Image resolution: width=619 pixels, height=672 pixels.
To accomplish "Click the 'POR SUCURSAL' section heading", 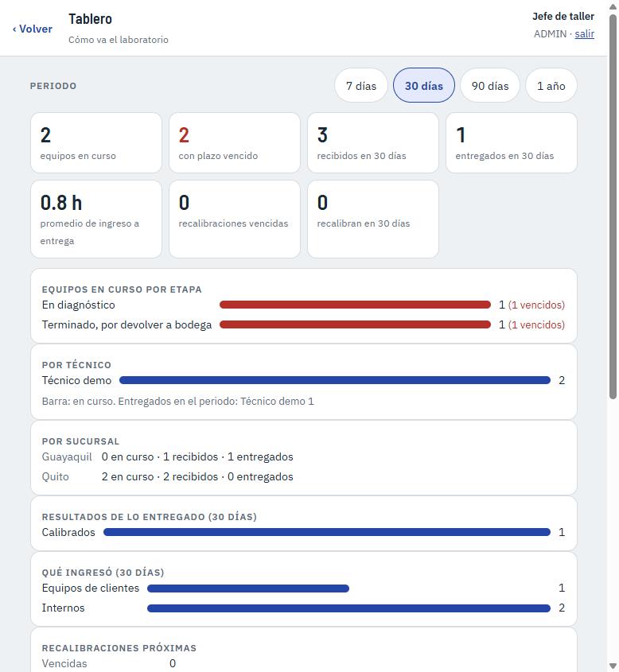I will click(x=80, y=441).
